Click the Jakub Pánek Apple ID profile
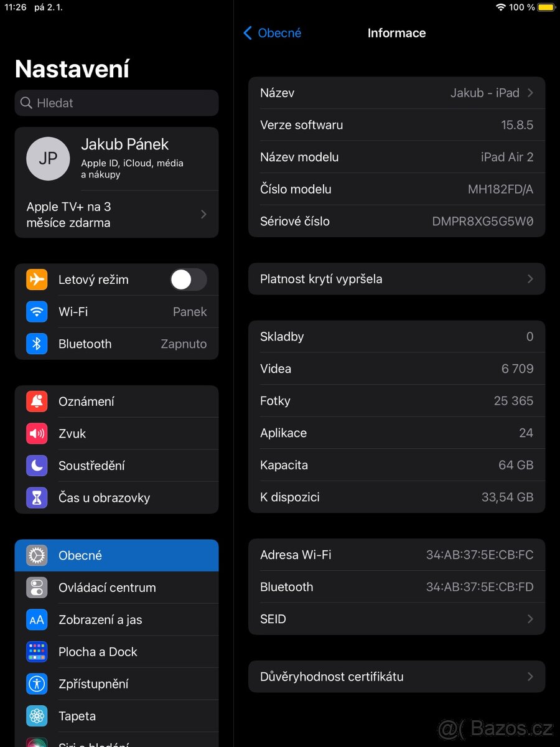 [116, 158]
